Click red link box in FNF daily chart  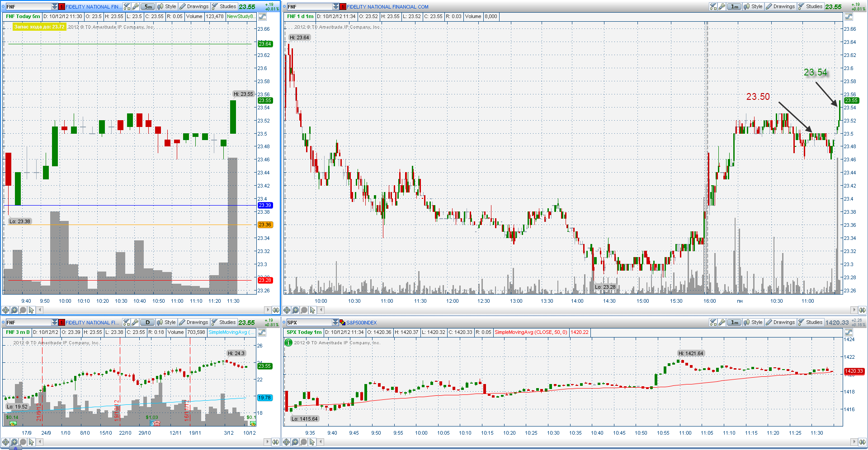(62, 323)
